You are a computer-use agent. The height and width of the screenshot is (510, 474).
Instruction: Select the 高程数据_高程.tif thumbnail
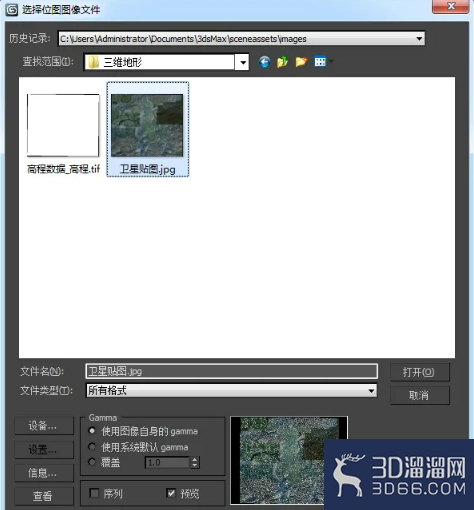click(x=63, y=125)
